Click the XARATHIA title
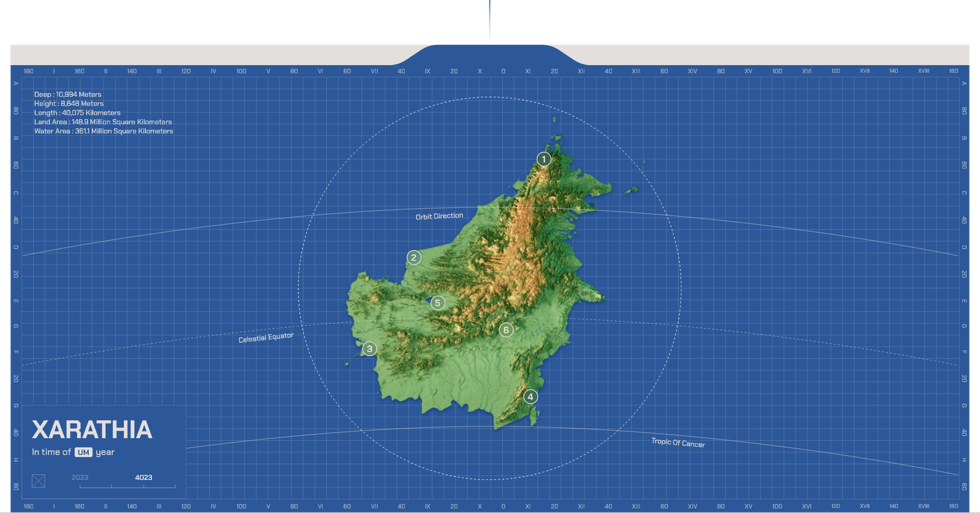Screen dimensions: 980x513 92,430
